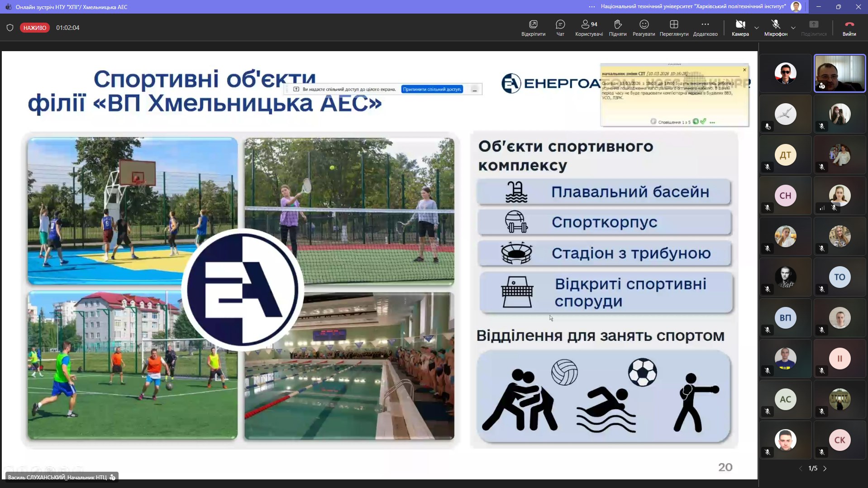This screenshot has width=868, height=488.
Task: Click the muted mic icon on ТО tile
Action: 822,289
